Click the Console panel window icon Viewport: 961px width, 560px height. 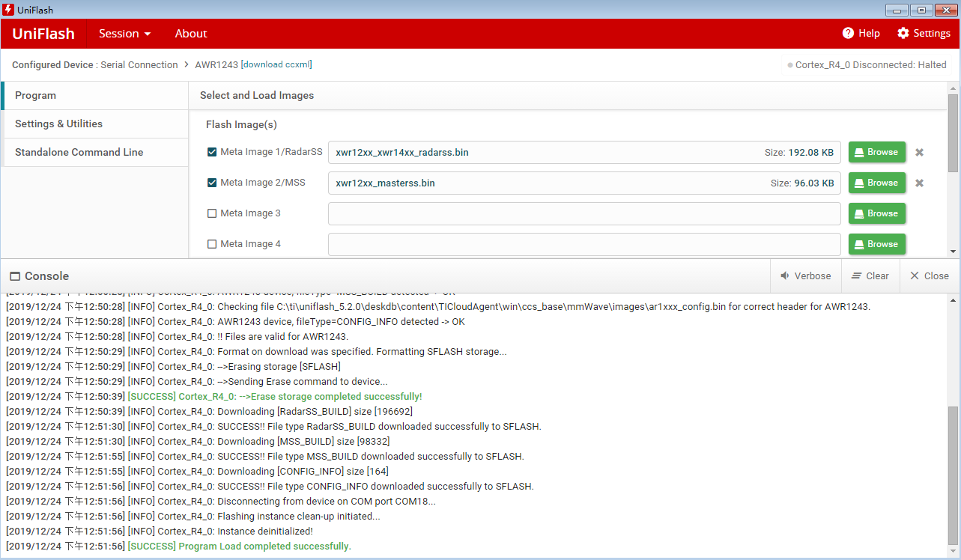pyautogui.click(x=15, y=276)
